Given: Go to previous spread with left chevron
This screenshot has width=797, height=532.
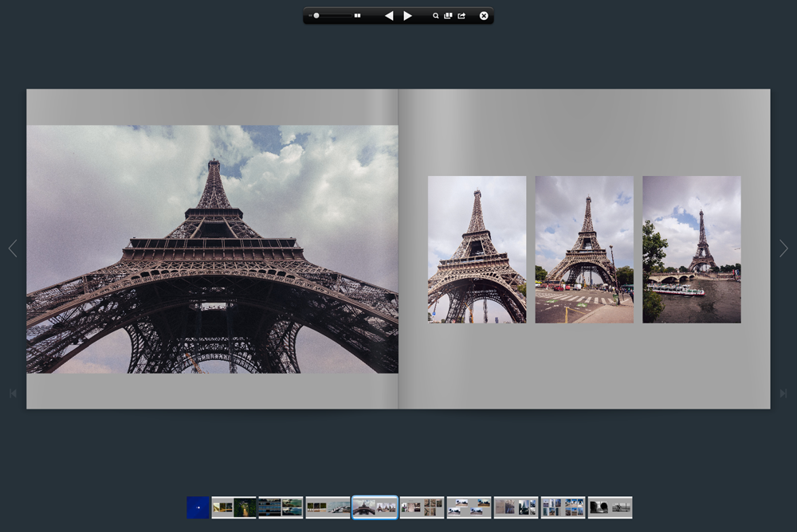Looking at the screenshot, I should coord(12,248).
